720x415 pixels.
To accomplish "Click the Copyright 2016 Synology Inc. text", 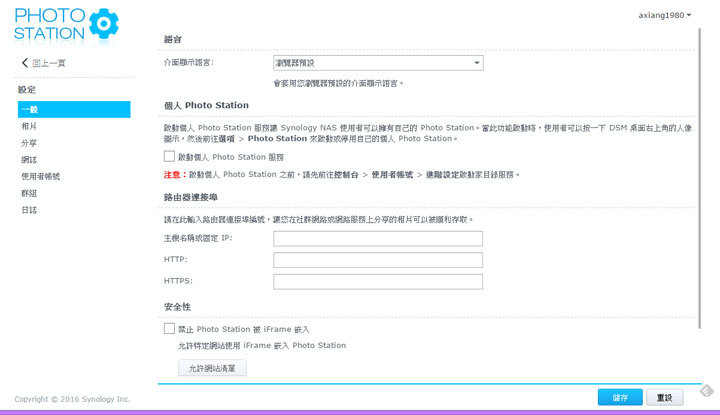I will [72, 399].
